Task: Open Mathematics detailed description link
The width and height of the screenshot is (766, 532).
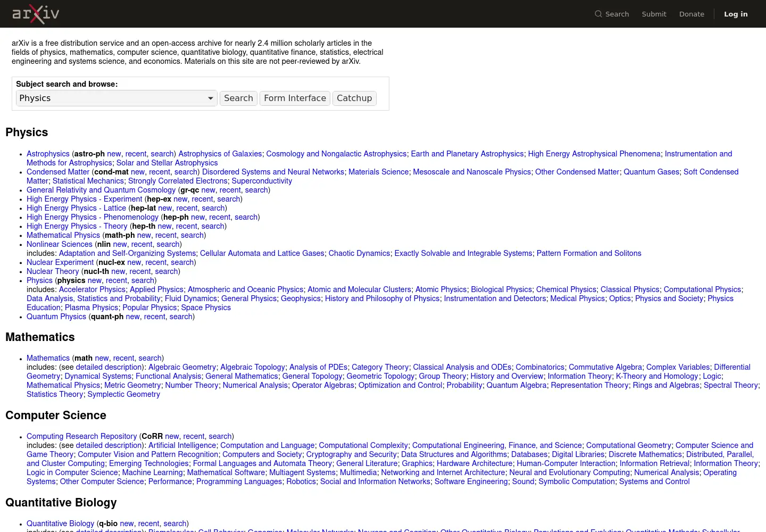Action: 109,367
